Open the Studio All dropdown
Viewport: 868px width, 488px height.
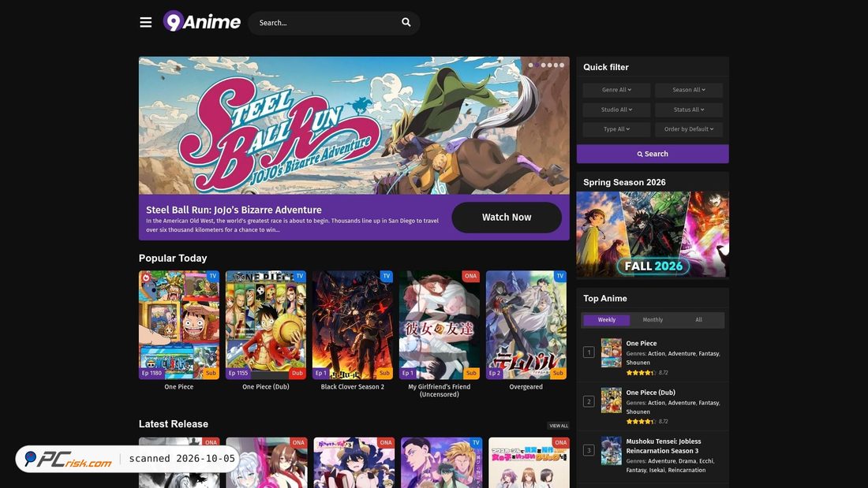coord(616,110)
